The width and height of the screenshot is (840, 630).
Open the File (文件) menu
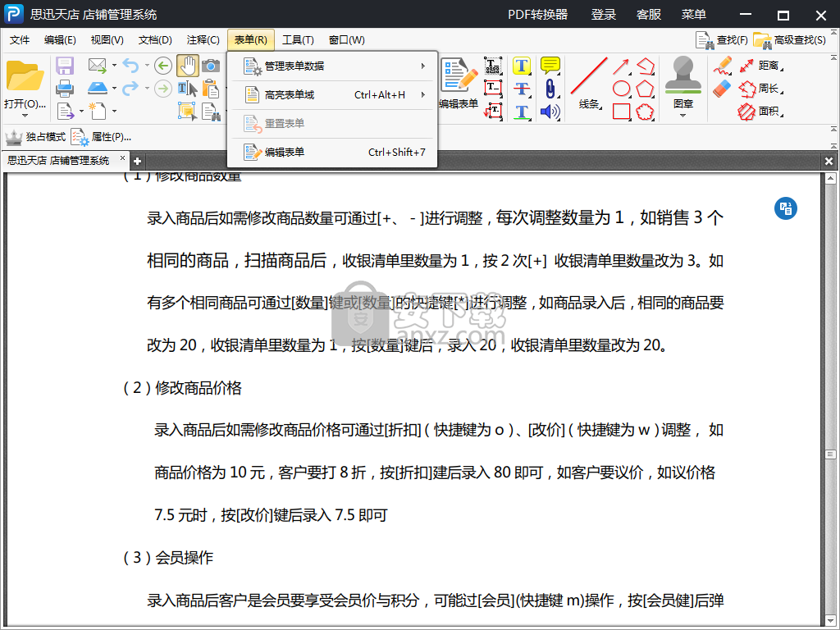coord(20,40)
